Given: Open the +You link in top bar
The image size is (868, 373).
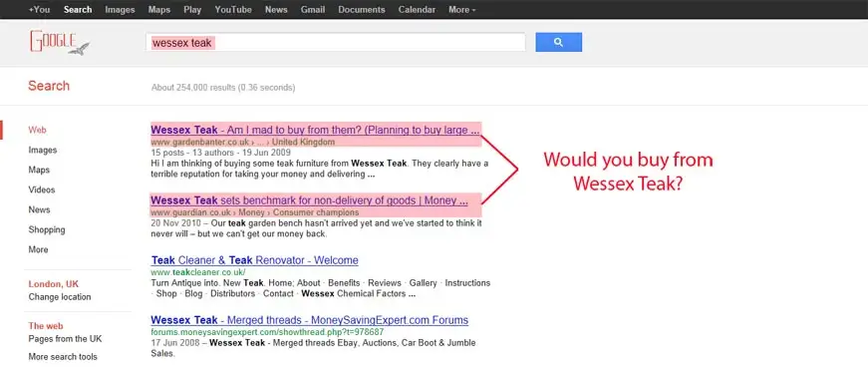Looking at the screenshot, I should [x=39, y=9].
